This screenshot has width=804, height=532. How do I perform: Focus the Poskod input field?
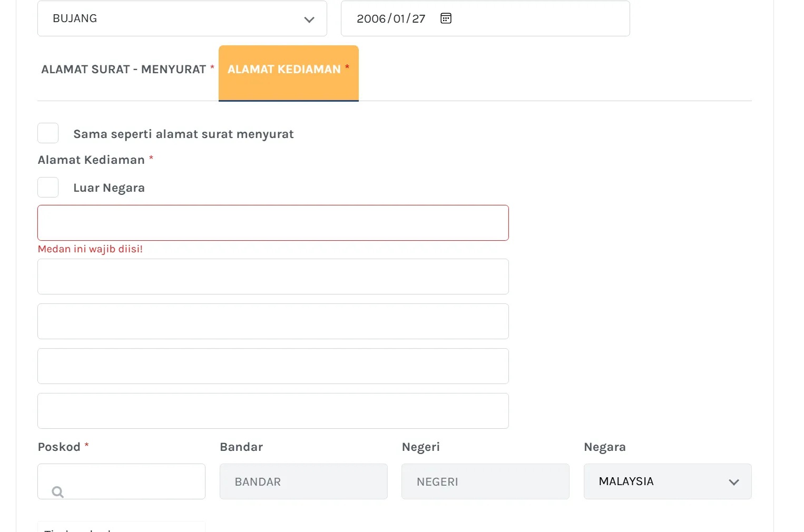[121, 481]
